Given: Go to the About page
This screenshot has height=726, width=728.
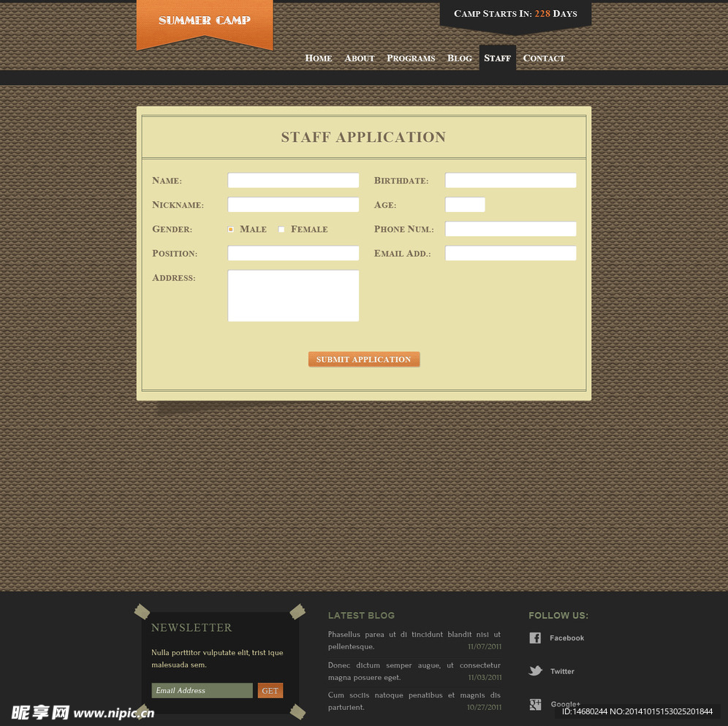Looking at the screenshot, I should [x=360, y=58].
